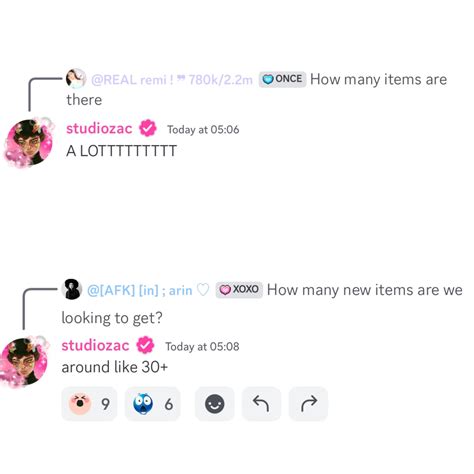Jump to replied message 'How many new items'
474x474 pixels.
pyautogui.click(x=365, y=290)
